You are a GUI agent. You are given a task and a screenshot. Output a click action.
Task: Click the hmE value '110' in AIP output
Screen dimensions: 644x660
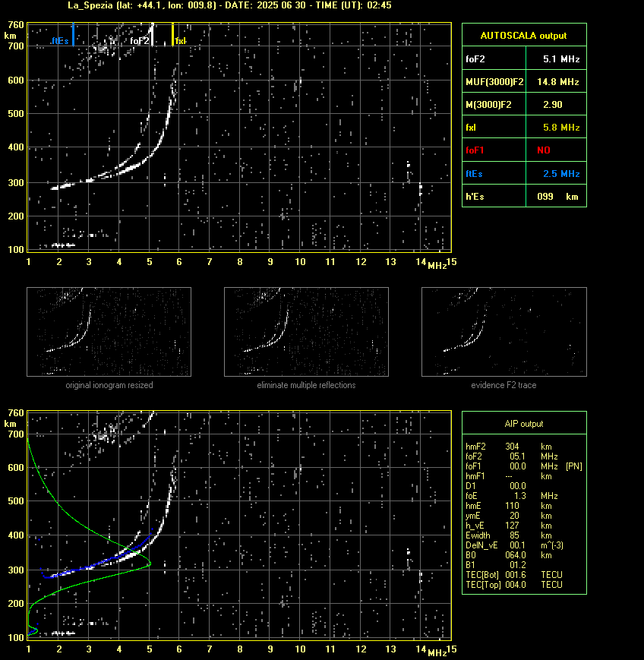click(513, 506)
